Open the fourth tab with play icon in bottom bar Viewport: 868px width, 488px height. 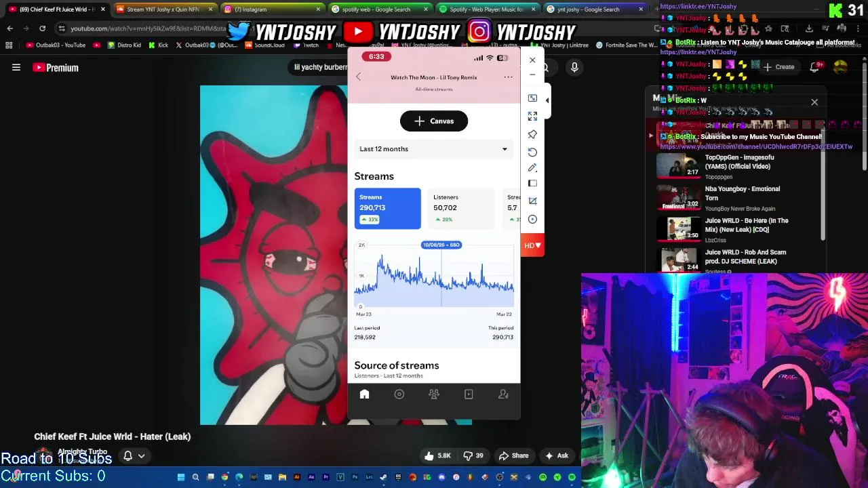(x=469, y=394)
